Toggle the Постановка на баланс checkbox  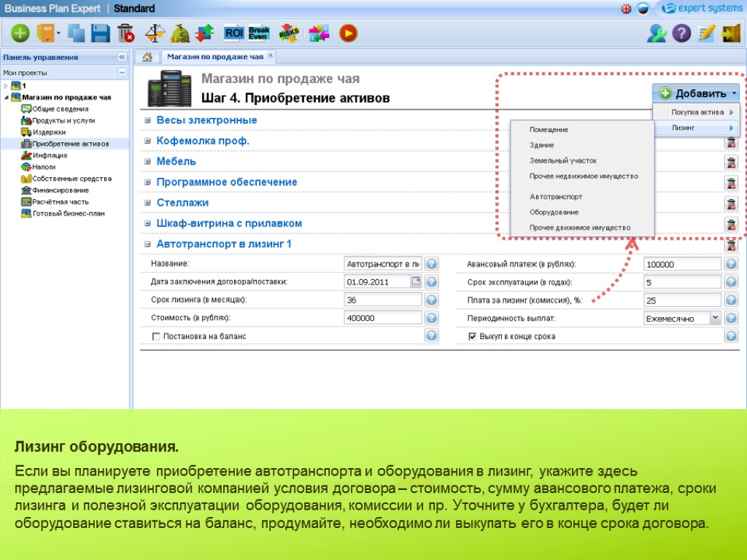click(x=156, y=336)
